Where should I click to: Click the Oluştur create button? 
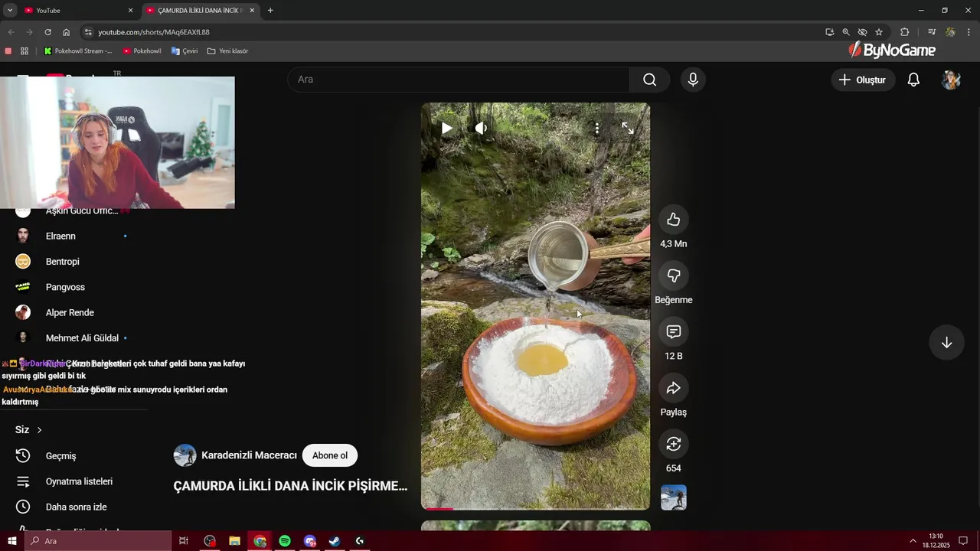863,80
